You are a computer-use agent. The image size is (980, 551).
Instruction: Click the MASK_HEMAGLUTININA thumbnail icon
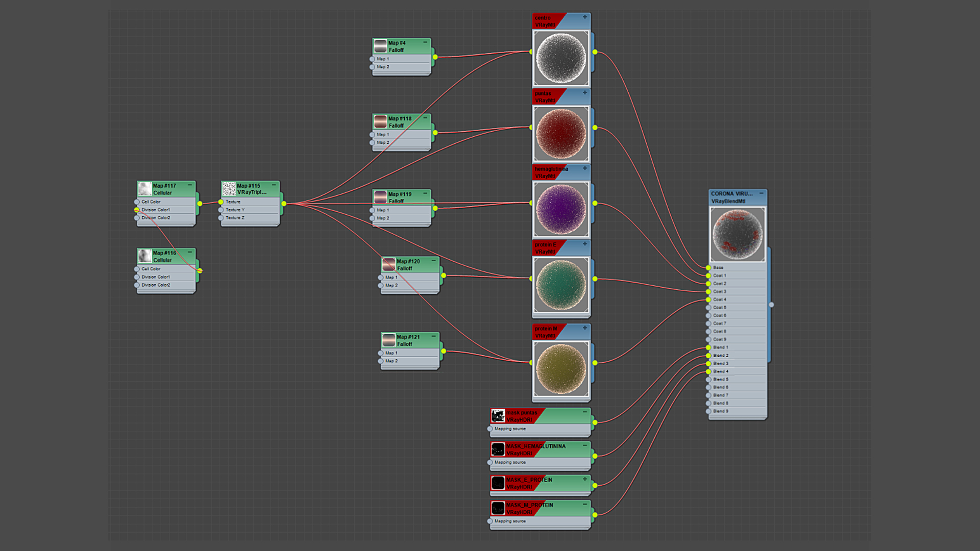pos(498,449)
